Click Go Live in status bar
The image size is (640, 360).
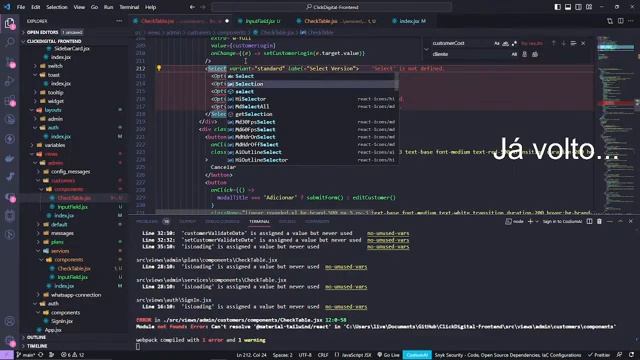point(388,355)
